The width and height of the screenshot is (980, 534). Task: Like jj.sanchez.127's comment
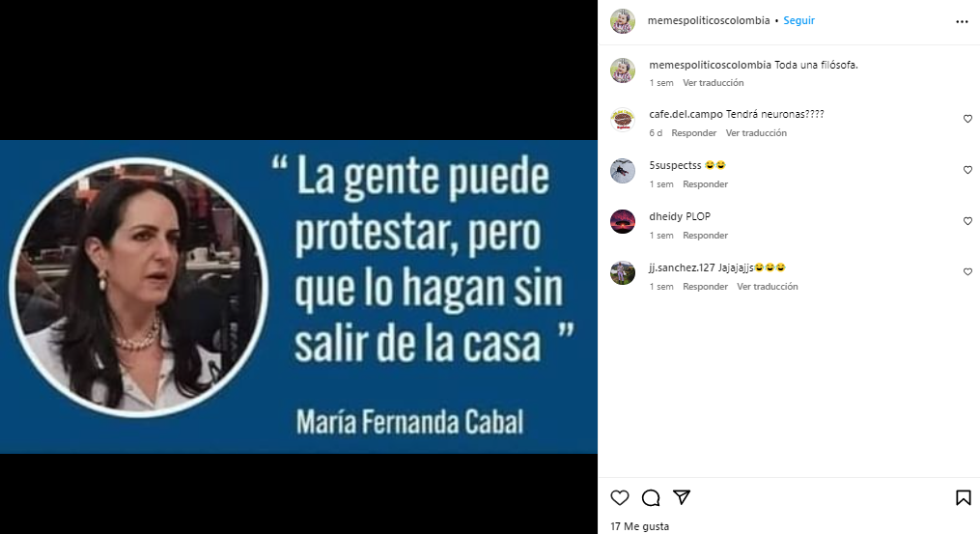(x=967, y=272)
